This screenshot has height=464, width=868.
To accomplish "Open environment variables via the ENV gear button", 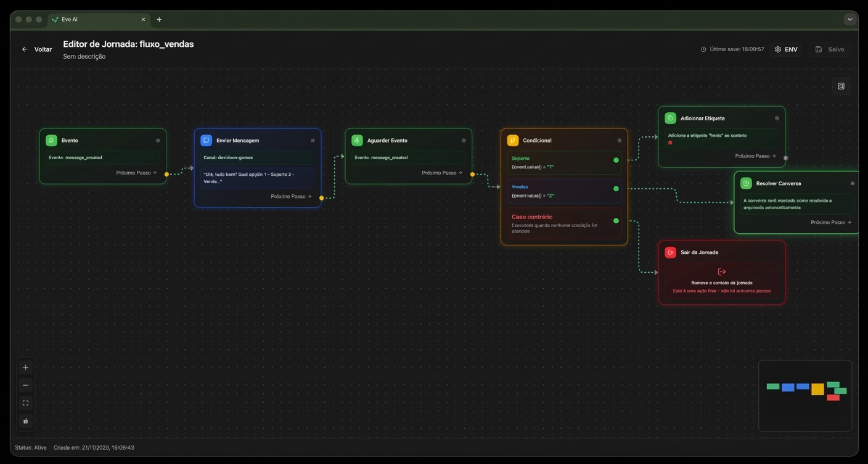I will (x=786, y=49).
